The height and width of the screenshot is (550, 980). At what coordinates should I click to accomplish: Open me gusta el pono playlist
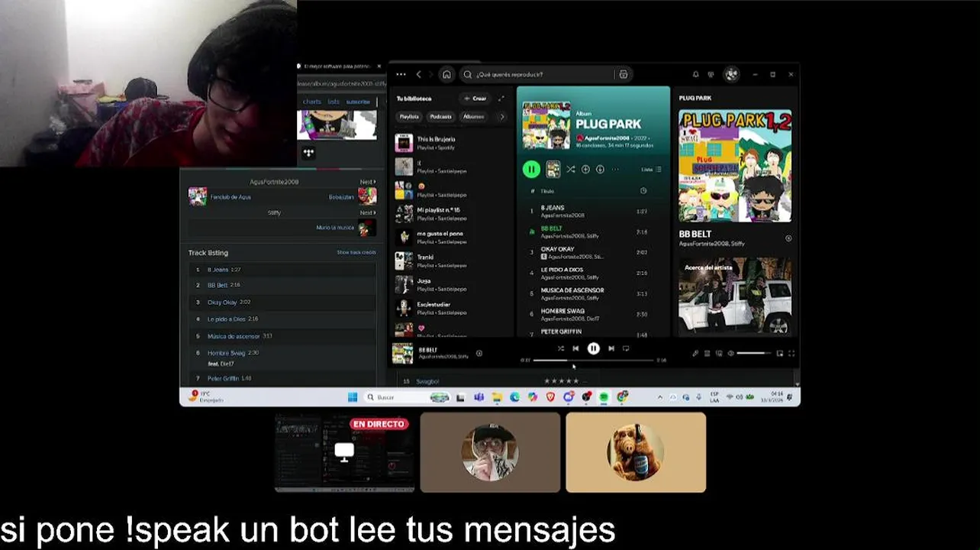pyautogui.click(x=450, y=237)
